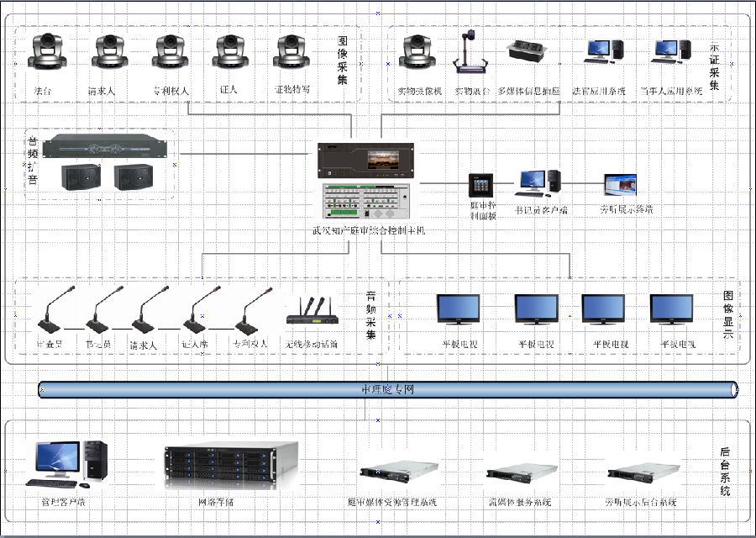Select the audio amplifier rack unit
Viewport: 756px width, 538px height.
tap(102, 146)
